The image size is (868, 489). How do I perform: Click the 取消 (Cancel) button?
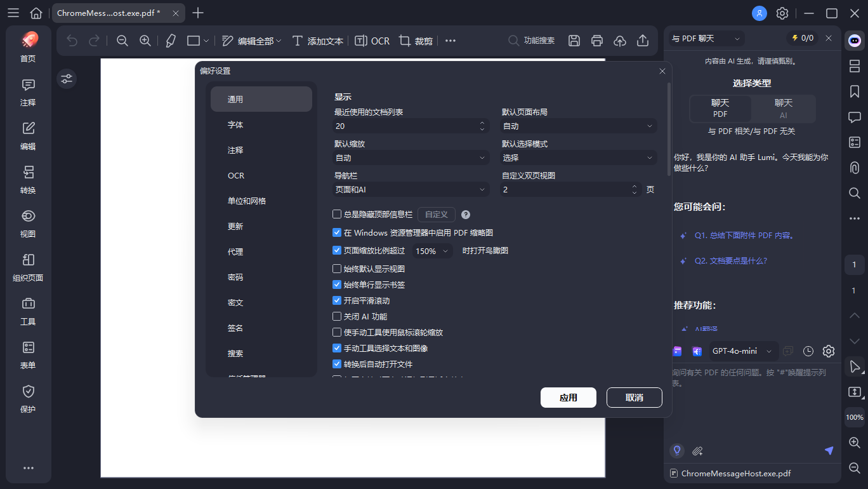point(635,398)
